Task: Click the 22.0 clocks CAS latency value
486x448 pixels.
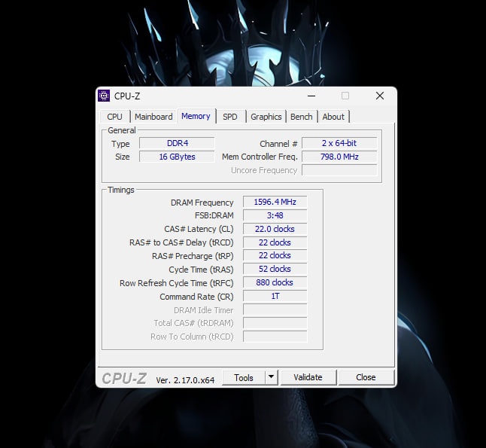Action: click(275, 229)
